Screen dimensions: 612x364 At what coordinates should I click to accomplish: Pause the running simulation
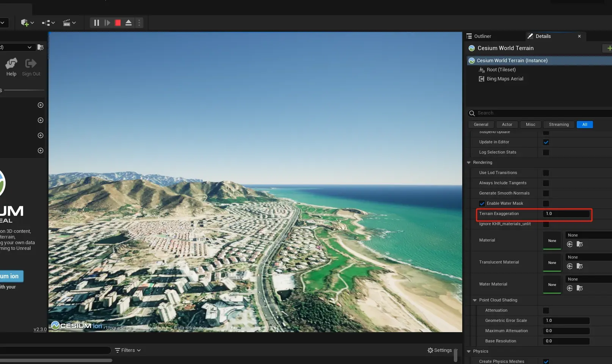pos(96,23)
